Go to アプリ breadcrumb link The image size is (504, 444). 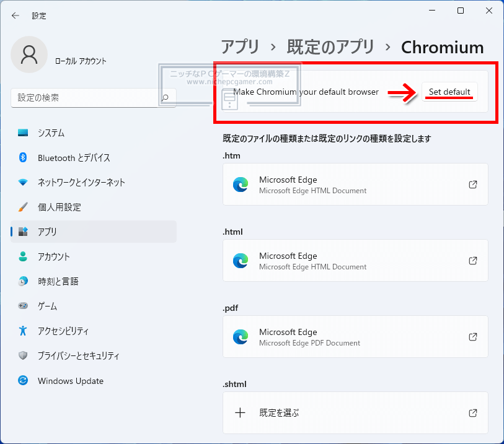pyautogui.click(x=240, y=47)
